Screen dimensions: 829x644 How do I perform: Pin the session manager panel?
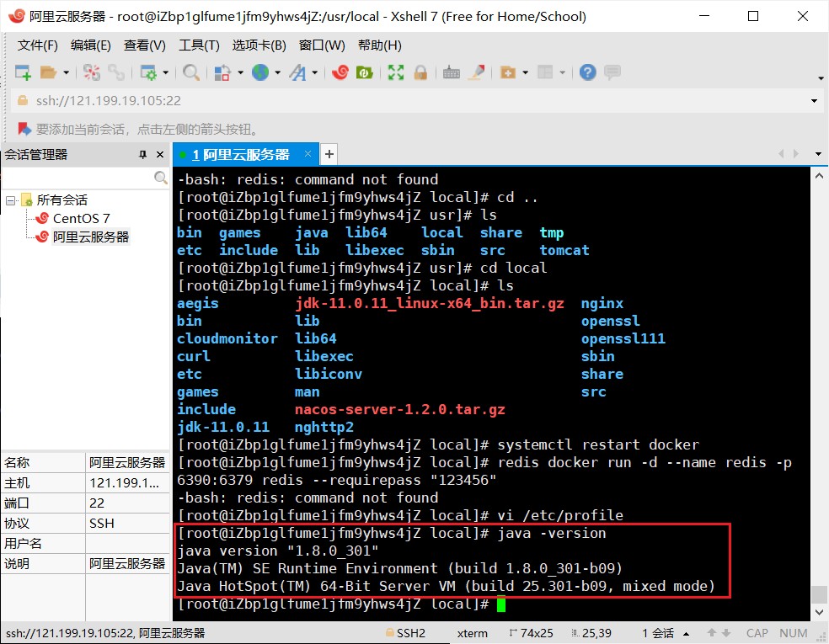click(x=142, y=154)
